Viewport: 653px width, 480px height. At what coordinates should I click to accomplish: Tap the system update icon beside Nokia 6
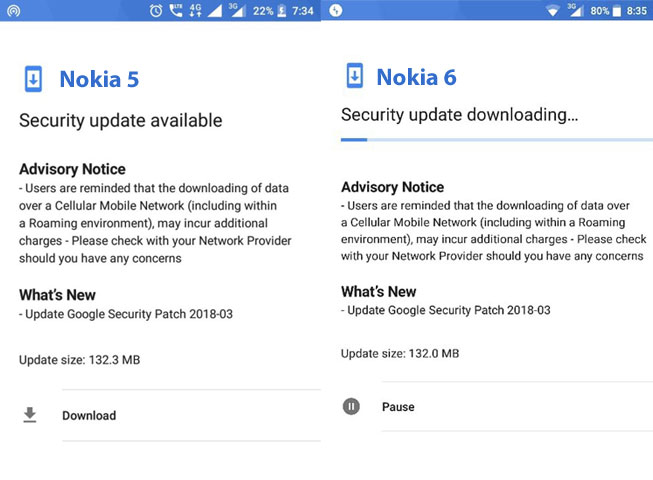coord(355,76)
